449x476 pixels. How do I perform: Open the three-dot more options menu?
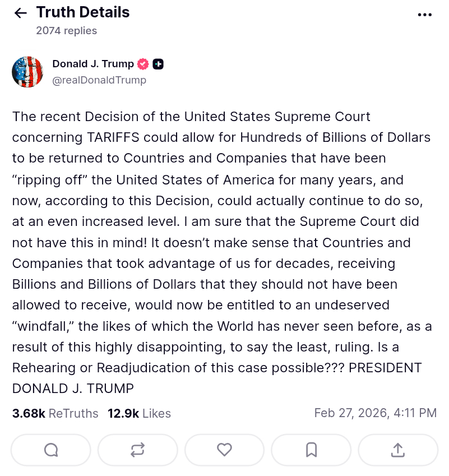pyautogui.click(x=425, y=15)
